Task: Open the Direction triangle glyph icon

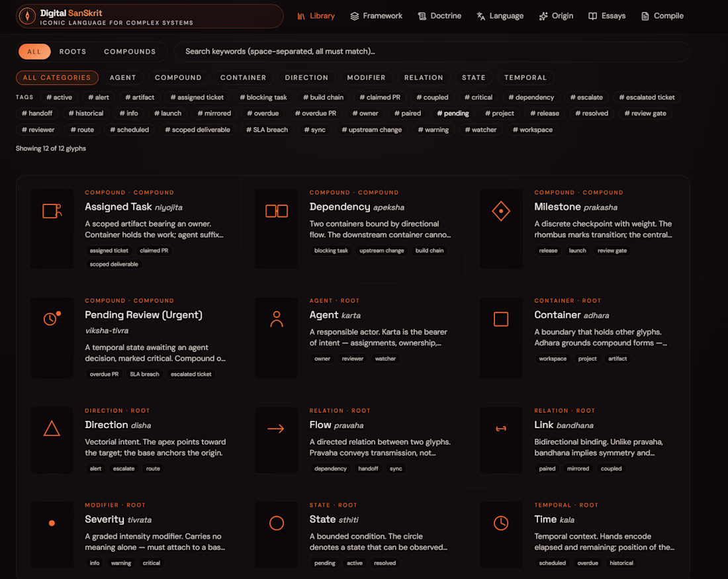Action: click(x=52, y=428)
